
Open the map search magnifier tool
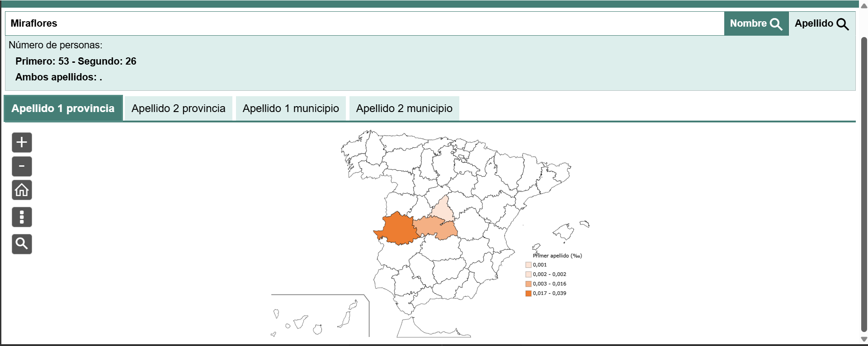pyautogui.click(x=22, y=244)
